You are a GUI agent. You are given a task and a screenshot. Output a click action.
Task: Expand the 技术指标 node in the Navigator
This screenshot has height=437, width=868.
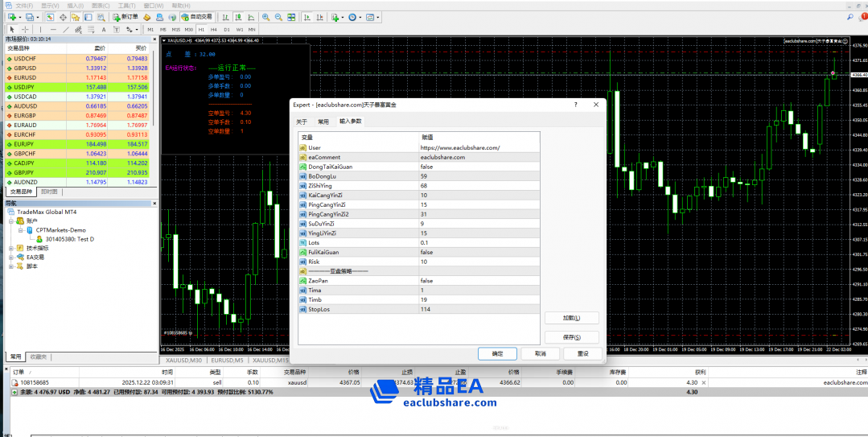tap(11, 248)
